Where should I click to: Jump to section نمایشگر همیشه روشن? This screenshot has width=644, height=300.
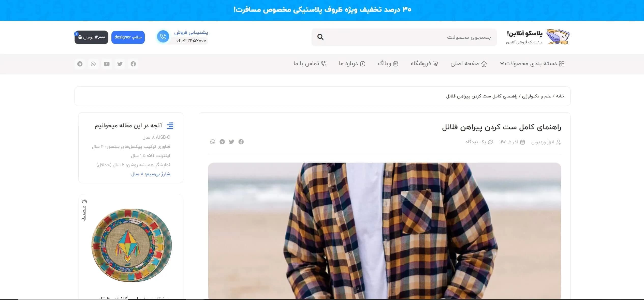[x=133, y=165]
